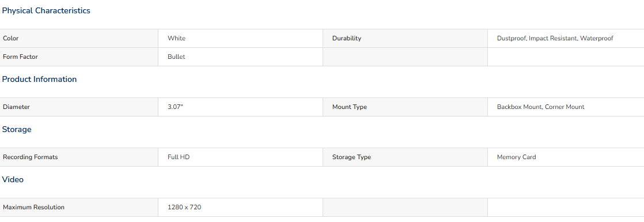
Task: Select the Color label cell
Action: [x=79, y=38]
